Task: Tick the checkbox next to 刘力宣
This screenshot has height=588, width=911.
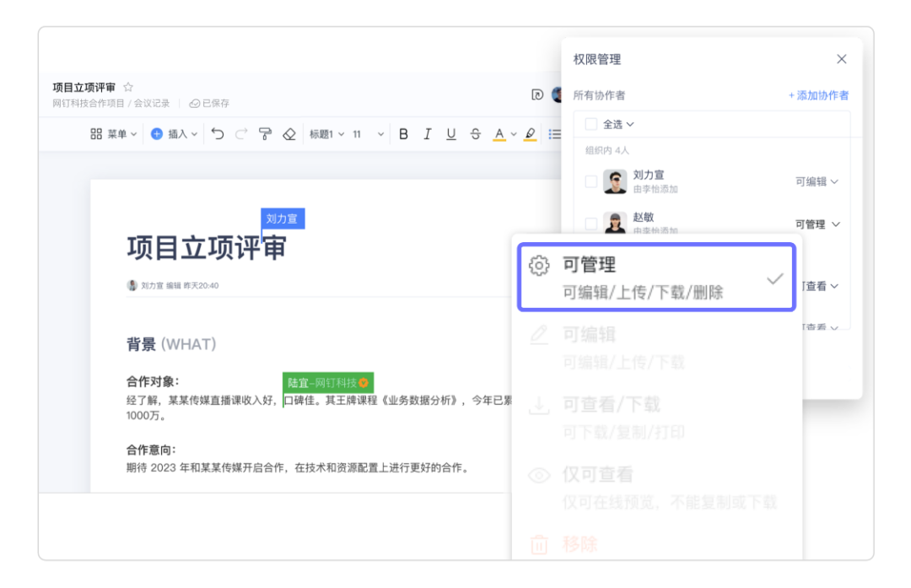Action: [590, 181]
